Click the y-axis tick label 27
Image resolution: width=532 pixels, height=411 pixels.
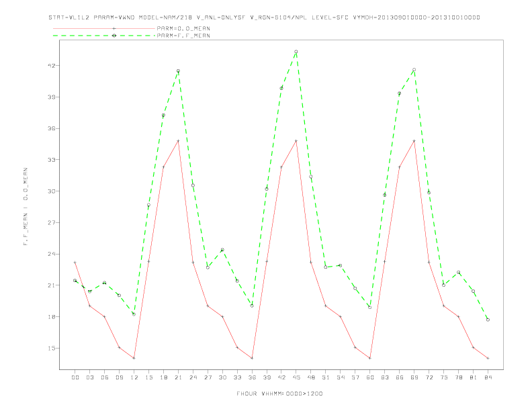point(52,223)
